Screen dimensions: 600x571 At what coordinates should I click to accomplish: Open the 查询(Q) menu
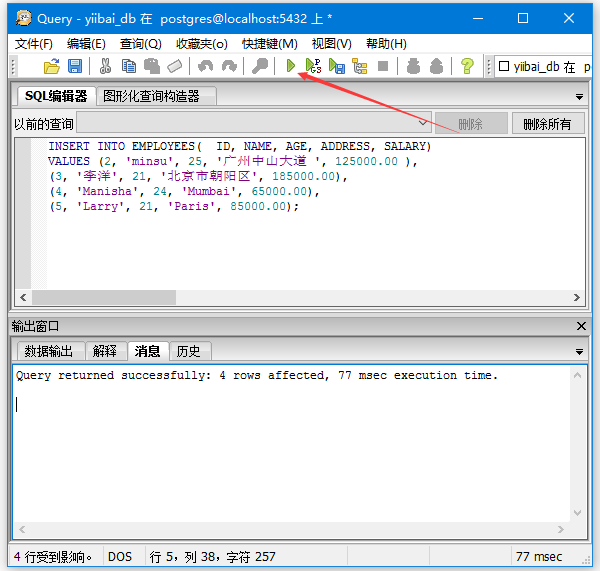tap(140, 44)
